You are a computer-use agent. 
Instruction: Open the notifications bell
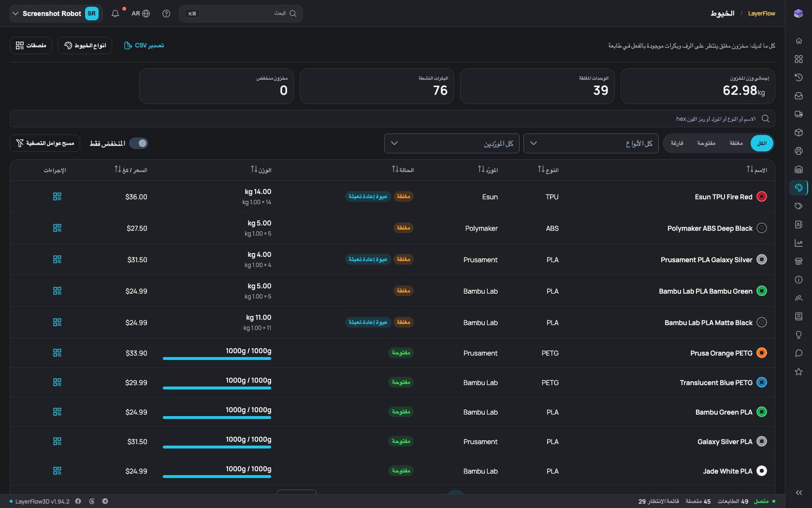115,14
